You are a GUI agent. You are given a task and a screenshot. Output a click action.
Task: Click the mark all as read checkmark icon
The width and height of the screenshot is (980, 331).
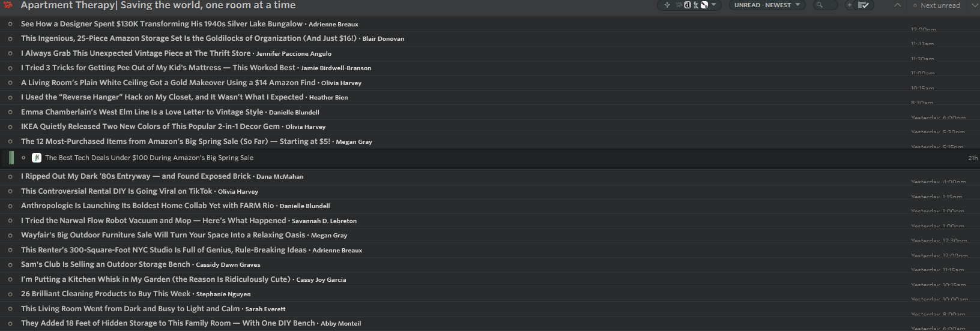click(864, 5)
